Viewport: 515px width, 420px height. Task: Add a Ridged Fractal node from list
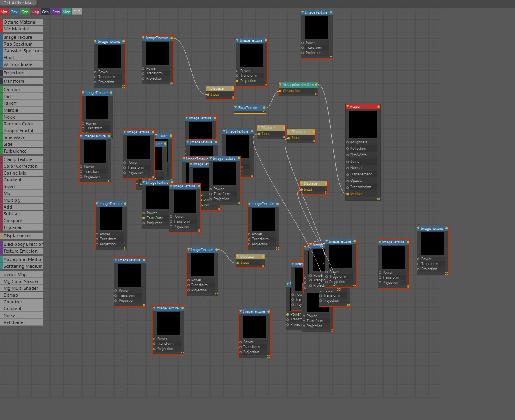pyautogui.click(x=22, y=131)
